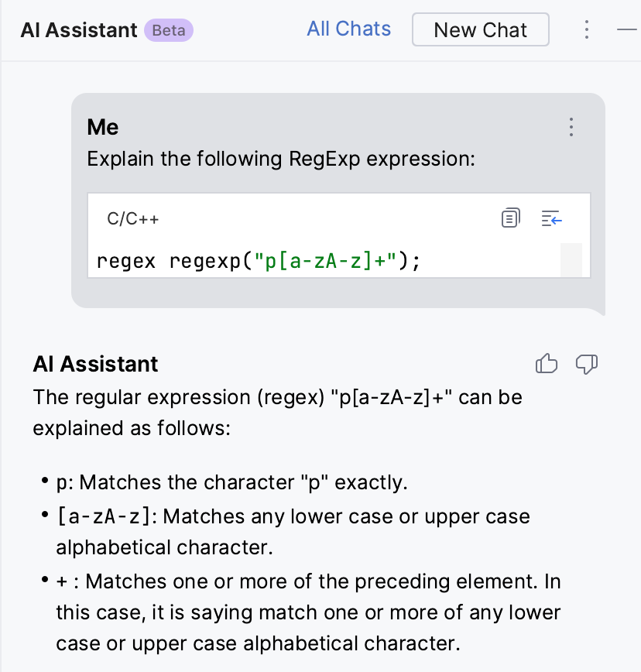The width and height of the screenshot is (641, 672).
Task: Hide the AI Assistant tool window
Action: coord(627,29)
